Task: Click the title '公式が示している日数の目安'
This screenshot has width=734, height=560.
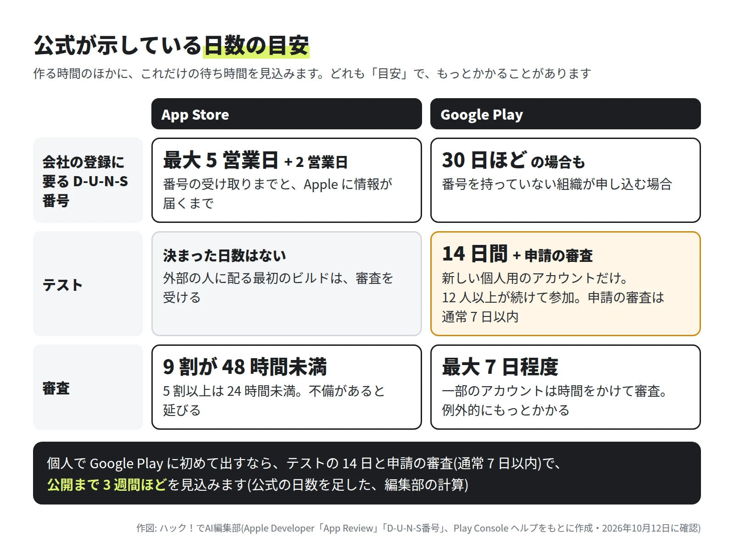Action: (x=172, y=45)
